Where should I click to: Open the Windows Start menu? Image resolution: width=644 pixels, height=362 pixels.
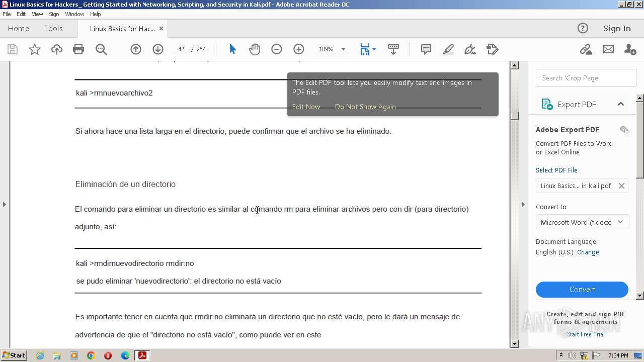[x=14, y=355]
